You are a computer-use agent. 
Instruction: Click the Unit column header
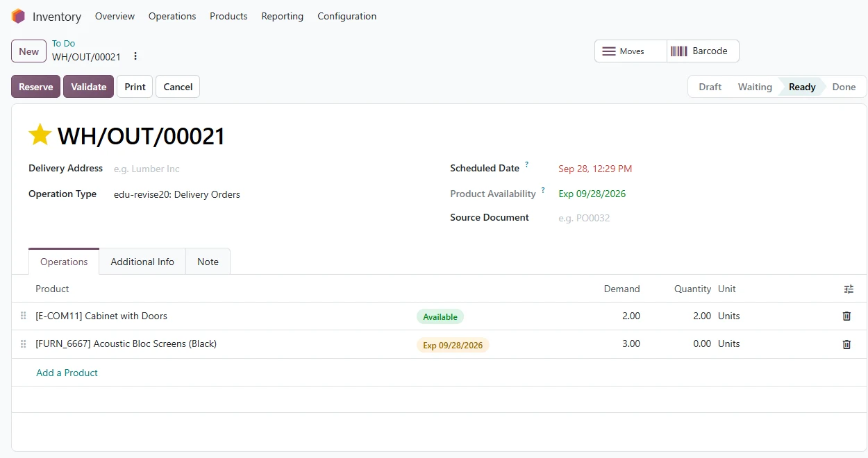click(727, 289)
